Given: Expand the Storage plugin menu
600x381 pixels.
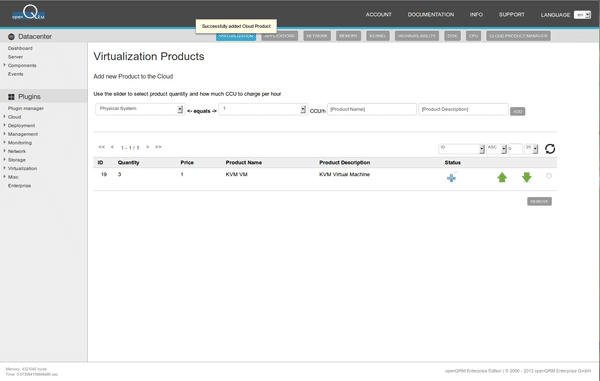Looking at the screenshot, I should tap(5, 159).
